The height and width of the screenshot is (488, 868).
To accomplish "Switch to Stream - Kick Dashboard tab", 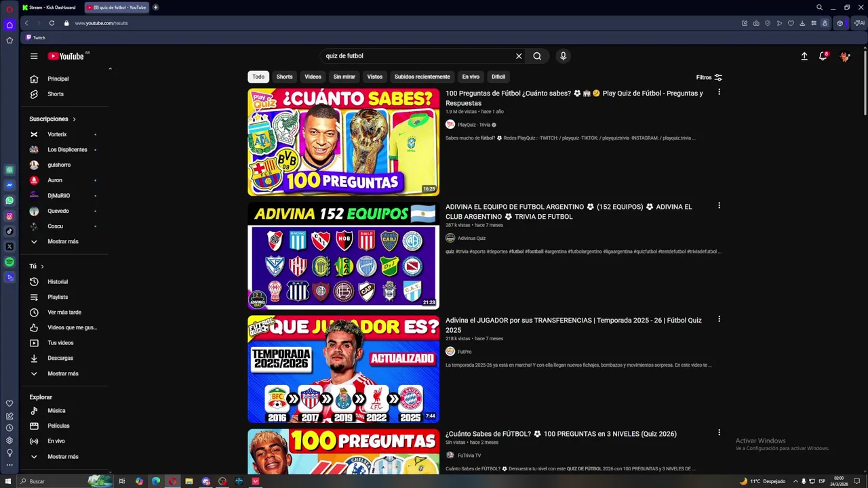I will click(50, 7).
